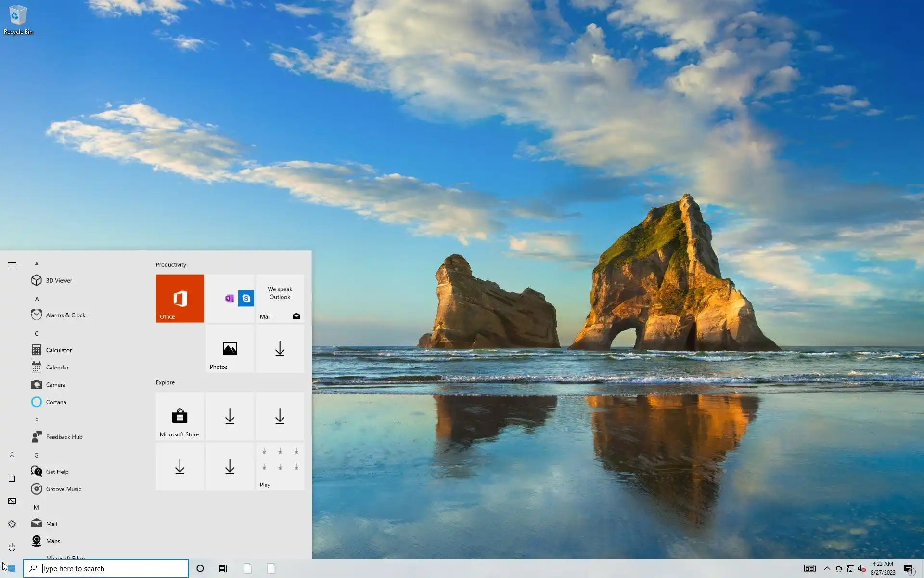
Task: Click the letter C header in the app list
Action: coord(37,333)
